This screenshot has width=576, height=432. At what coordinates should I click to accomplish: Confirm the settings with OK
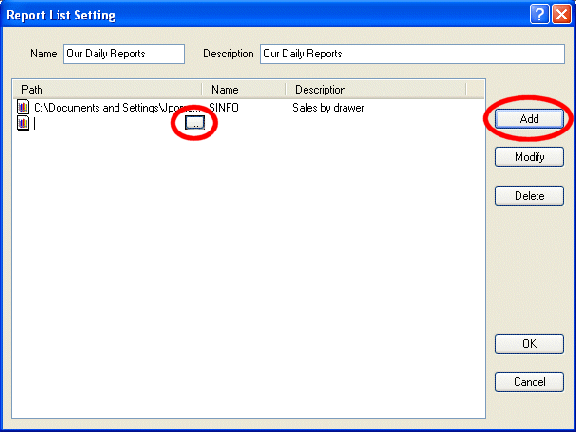[529, 344]
